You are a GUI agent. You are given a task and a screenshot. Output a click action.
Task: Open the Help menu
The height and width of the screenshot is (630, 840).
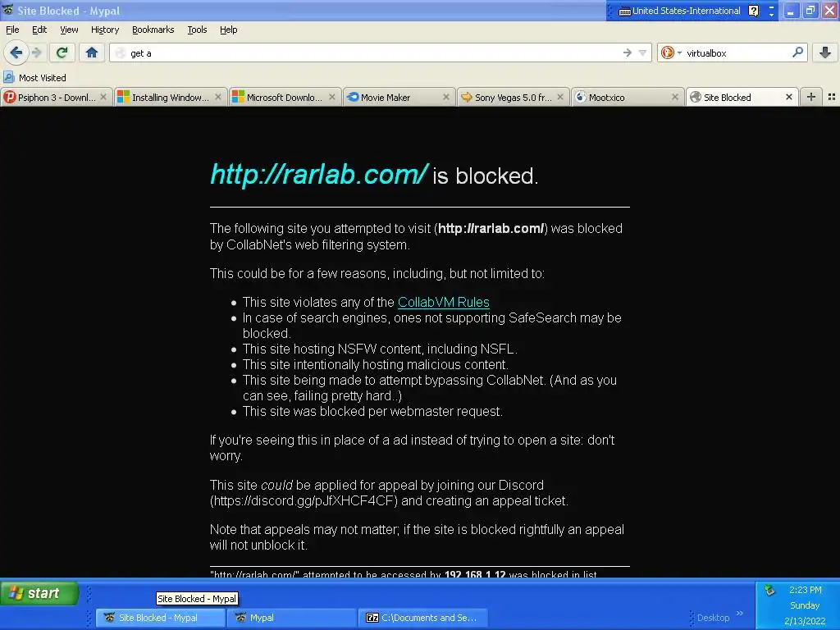[229, 30]
